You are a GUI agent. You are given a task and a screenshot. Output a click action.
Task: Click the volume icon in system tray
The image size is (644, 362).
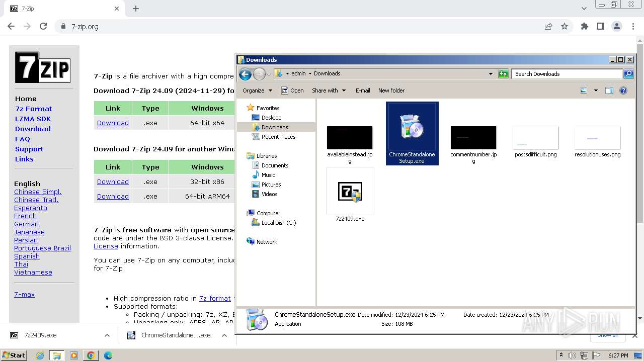(572, 355)
